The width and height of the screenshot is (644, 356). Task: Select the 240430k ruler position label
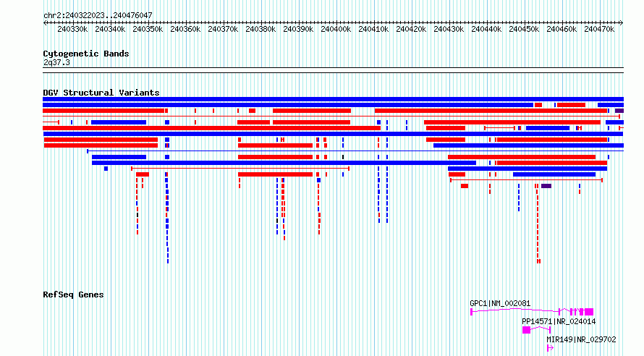pyautogui.click(x=449, y=29)
